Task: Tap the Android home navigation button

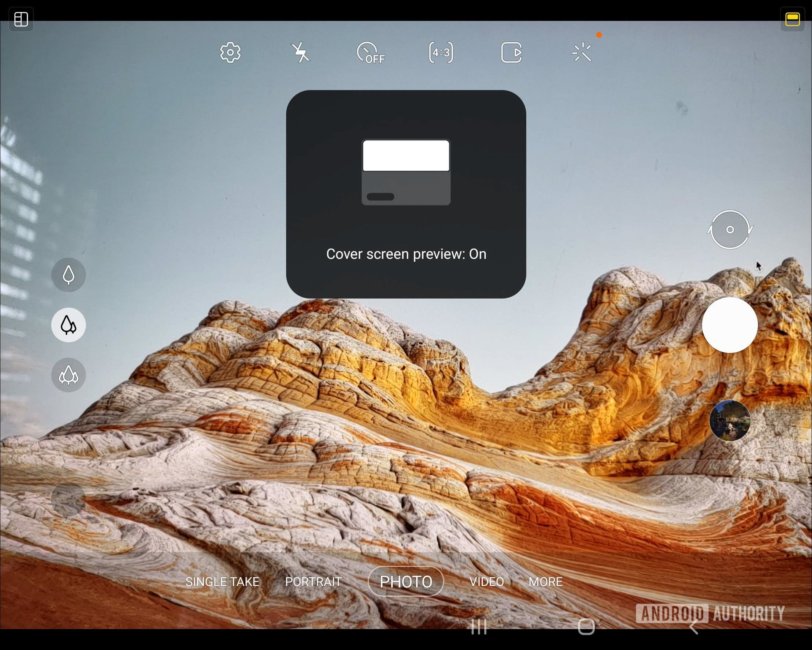Action: (586, 627)
